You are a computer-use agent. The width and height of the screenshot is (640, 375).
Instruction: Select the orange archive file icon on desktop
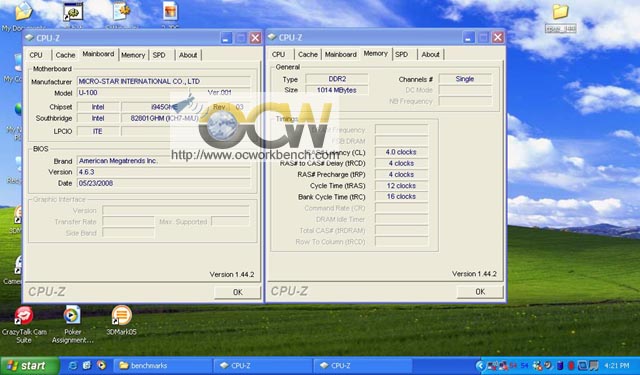(170, 10)
